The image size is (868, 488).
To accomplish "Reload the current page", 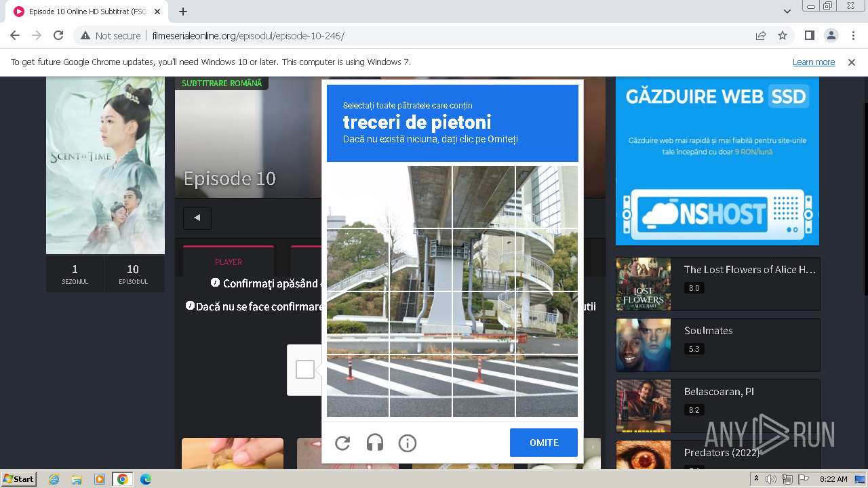I will [58, 35].
